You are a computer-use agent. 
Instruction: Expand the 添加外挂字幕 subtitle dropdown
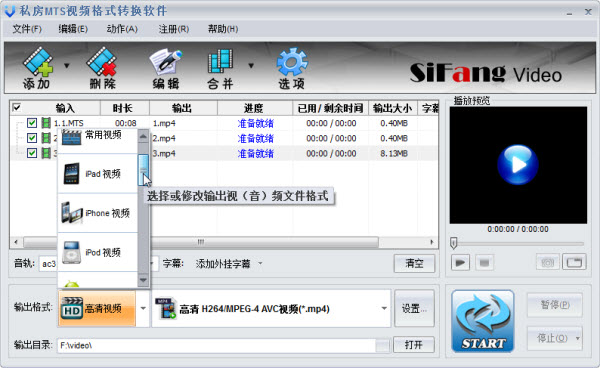(260, 263)
